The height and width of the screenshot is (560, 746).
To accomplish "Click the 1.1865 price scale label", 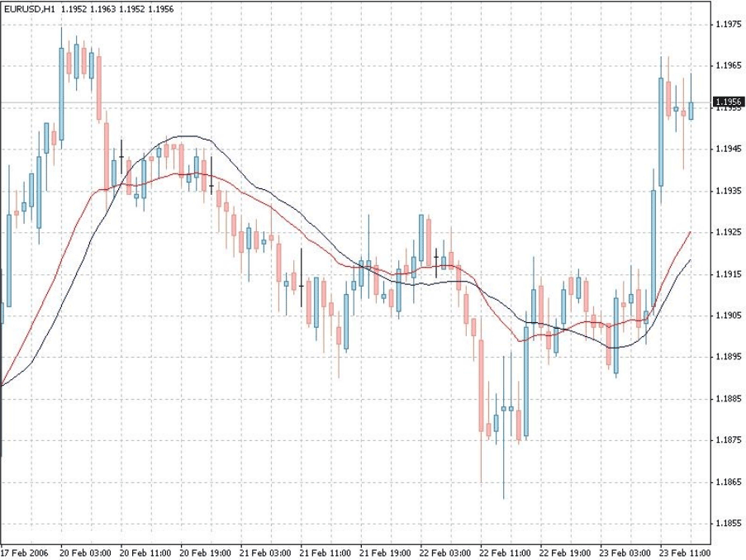I will [x=729, y=482].
